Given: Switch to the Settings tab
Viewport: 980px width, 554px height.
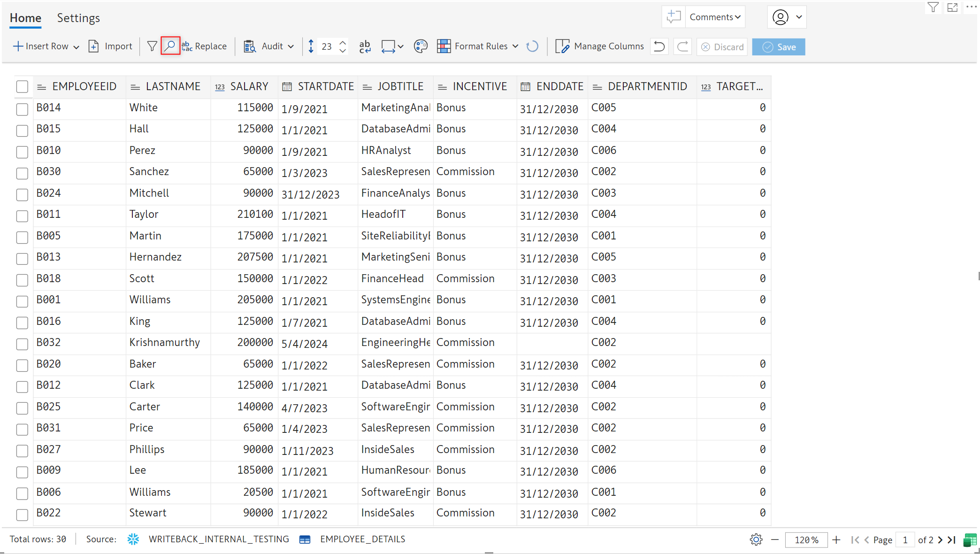Looking at the screenshot, I should click(78, 18).
